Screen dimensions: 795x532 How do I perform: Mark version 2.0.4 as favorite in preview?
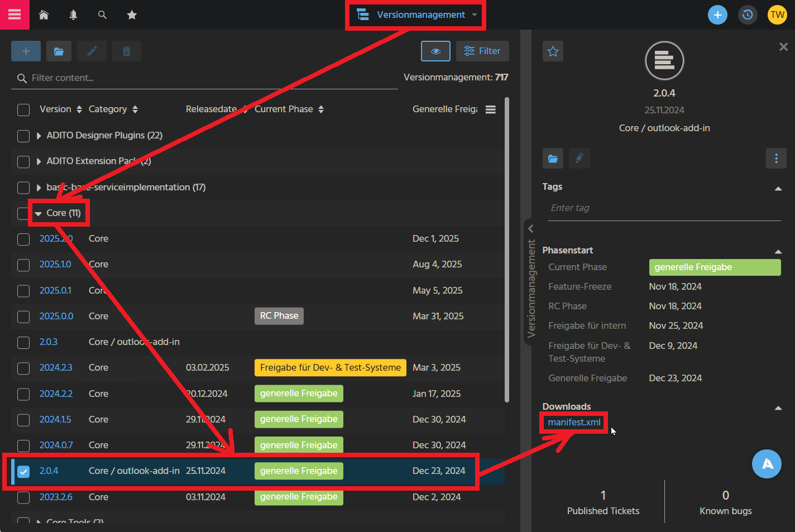pos(553,51)
